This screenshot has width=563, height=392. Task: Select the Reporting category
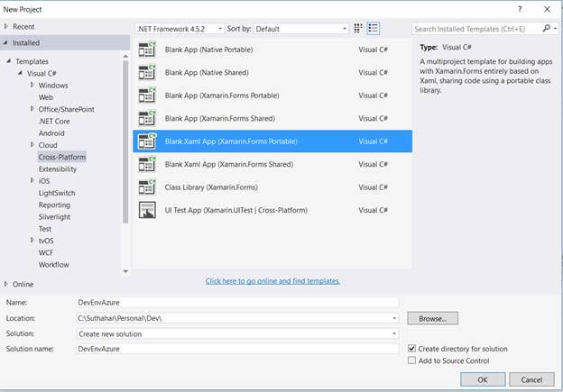54,205
